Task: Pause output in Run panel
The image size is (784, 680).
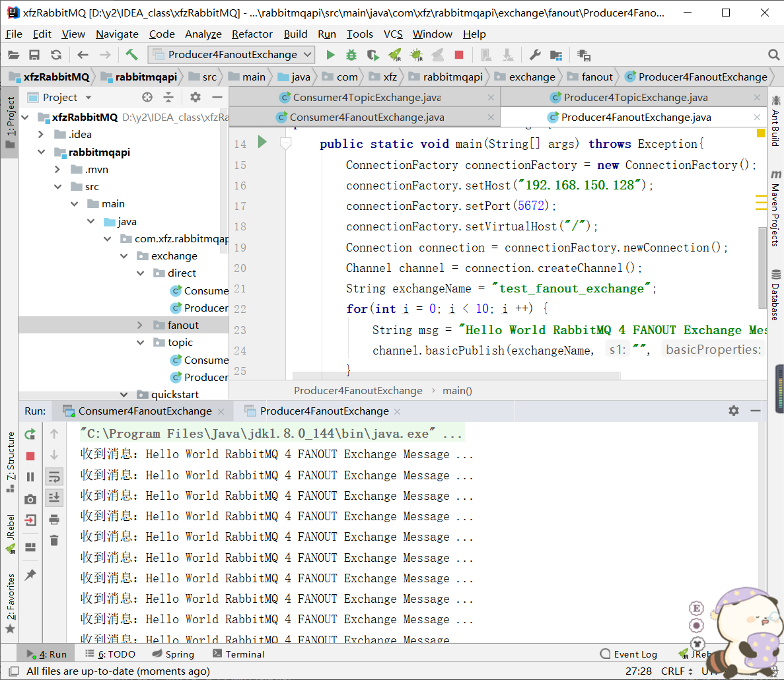Action: click(30, 477)
